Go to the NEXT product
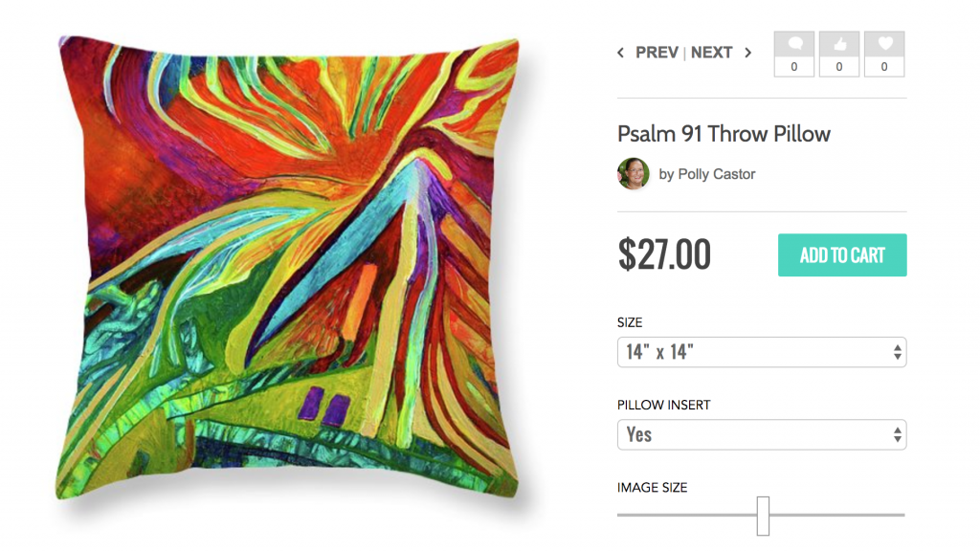980x551 pixels. [711, 53]
